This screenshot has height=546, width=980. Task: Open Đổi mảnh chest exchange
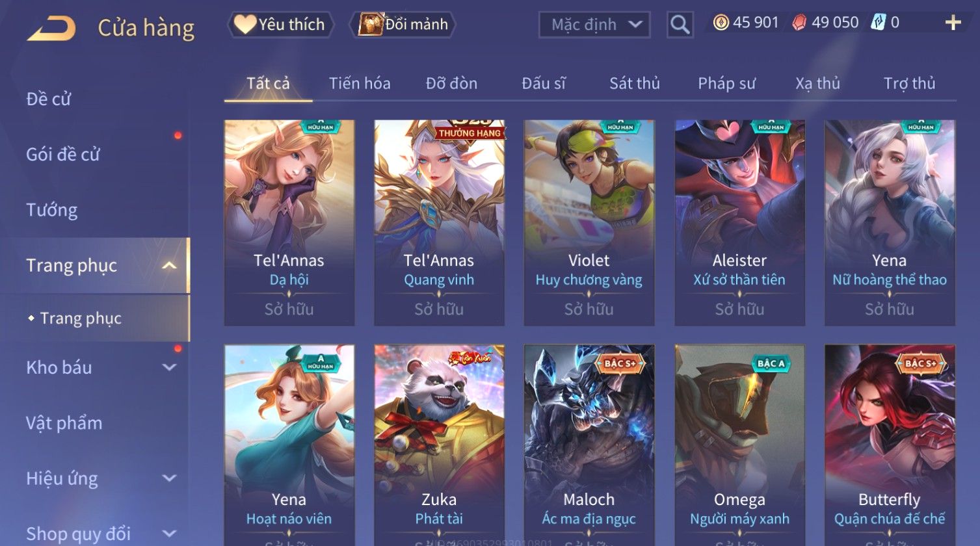pos(403,25)
